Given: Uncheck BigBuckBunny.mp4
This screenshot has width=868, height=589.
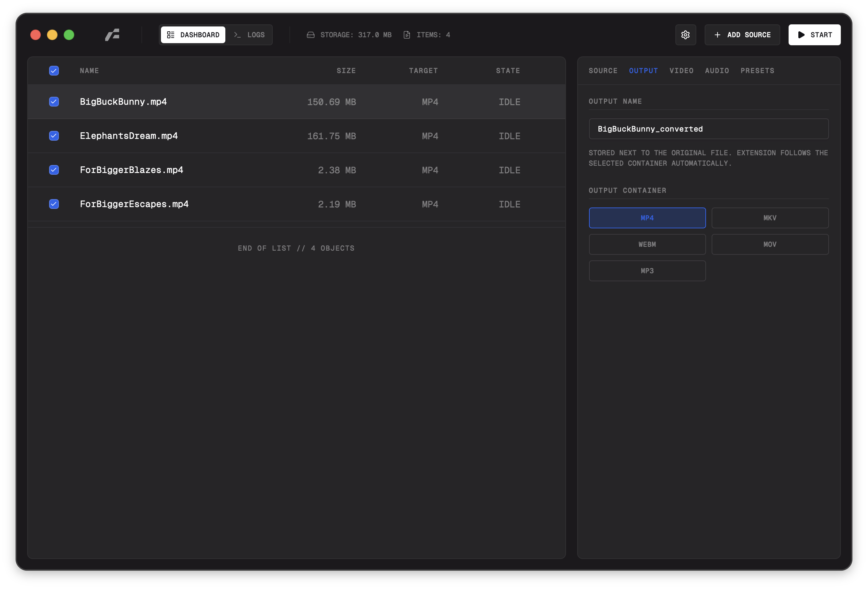Looking at the screenshot, I should pyautogui.click(x=54, y=102).
